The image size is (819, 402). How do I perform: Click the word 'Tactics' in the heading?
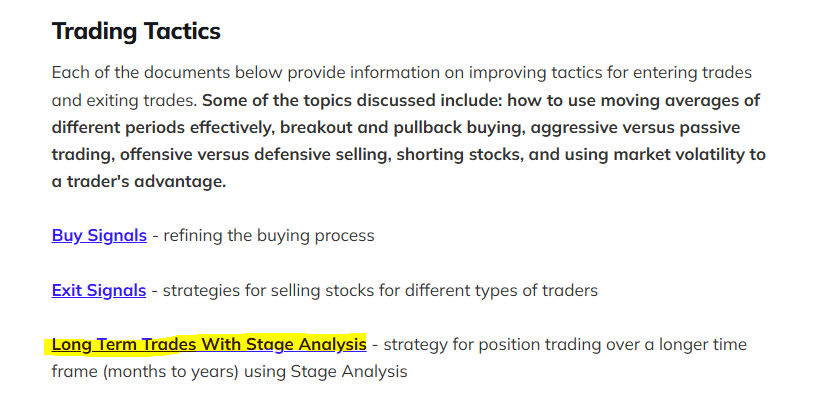pyautogui.click(x=181, y=31)
